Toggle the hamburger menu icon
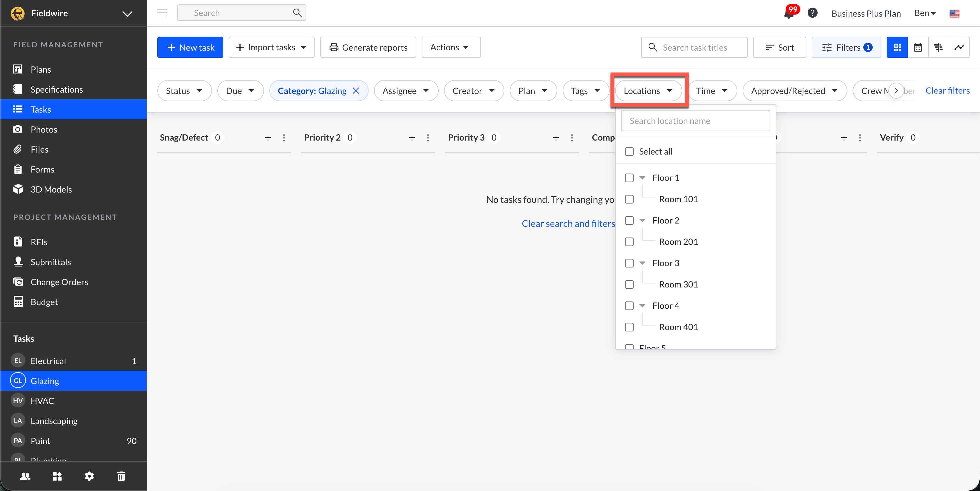The width and height of the screenshot is (980, 491). pyautogui.click(x=162, y=13)
